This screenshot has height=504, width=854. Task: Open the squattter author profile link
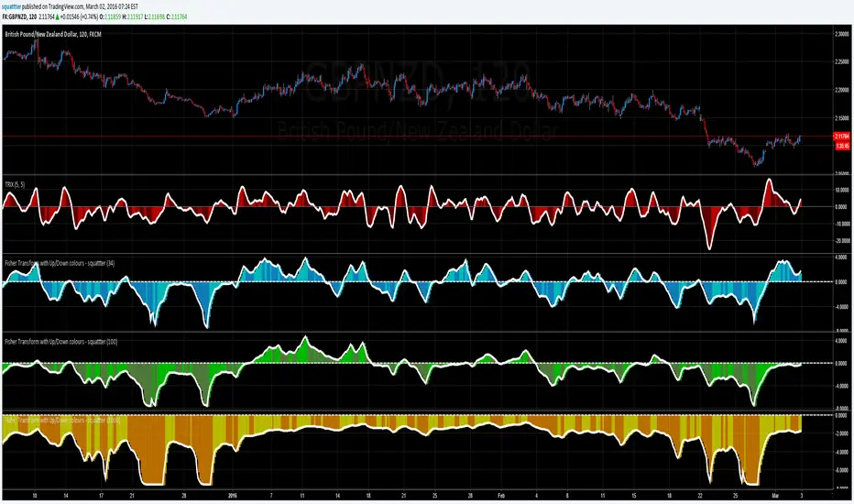[14, 5]
